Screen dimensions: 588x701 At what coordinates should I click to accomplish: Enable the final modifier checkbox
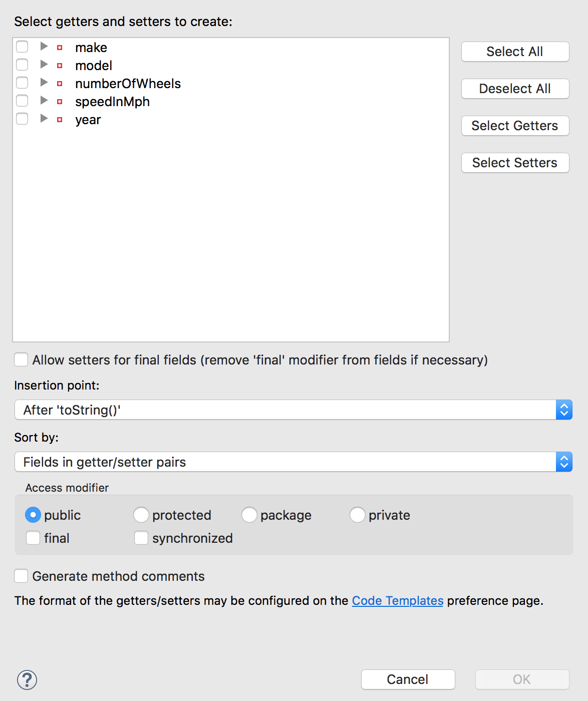click(33, 538)
